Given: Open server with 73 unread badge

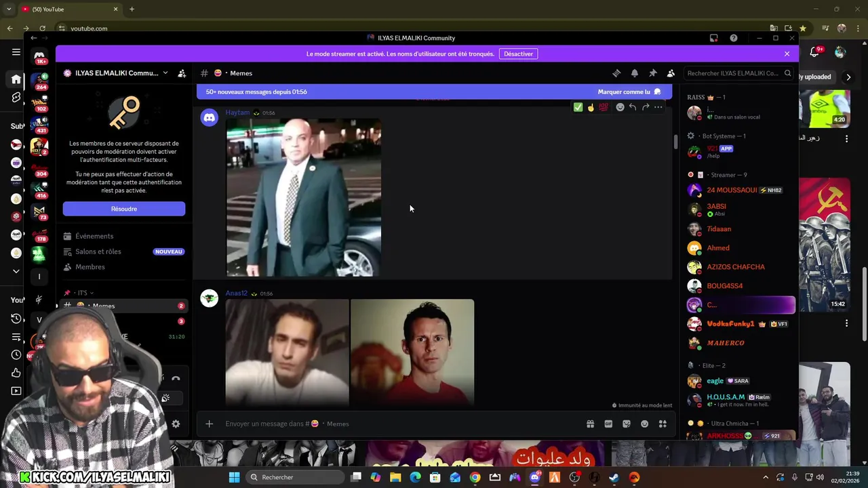Looking at the screenshot, I should [x=39, y=212].
